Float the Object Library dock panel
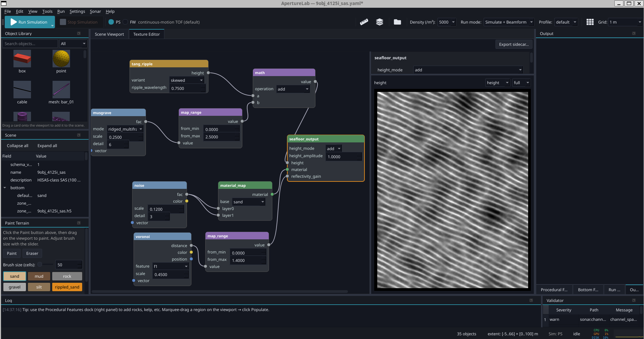 [x=79, y=33]
